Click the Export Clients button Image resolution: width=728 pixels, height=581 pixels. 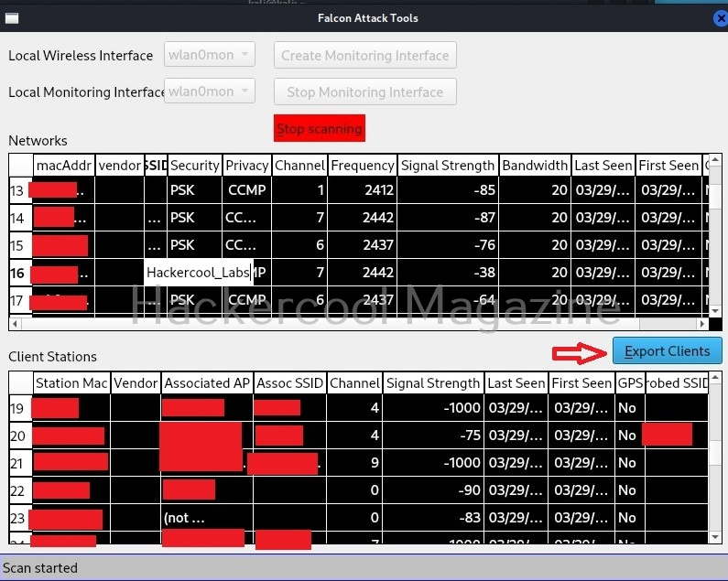[x=668, y=350]
